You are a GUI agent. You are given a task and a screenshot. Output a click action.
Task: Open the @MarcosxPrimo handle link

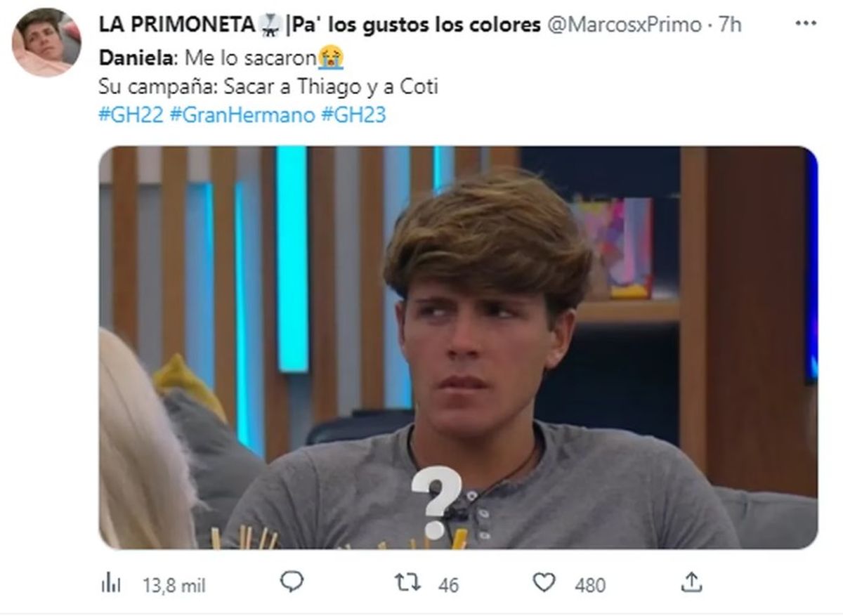tap(623, 25)
